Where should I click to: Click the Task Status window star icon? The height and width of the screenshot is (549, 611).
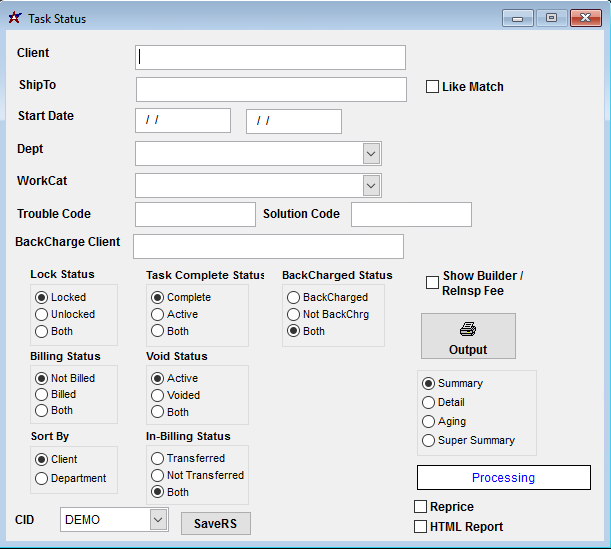14,18
